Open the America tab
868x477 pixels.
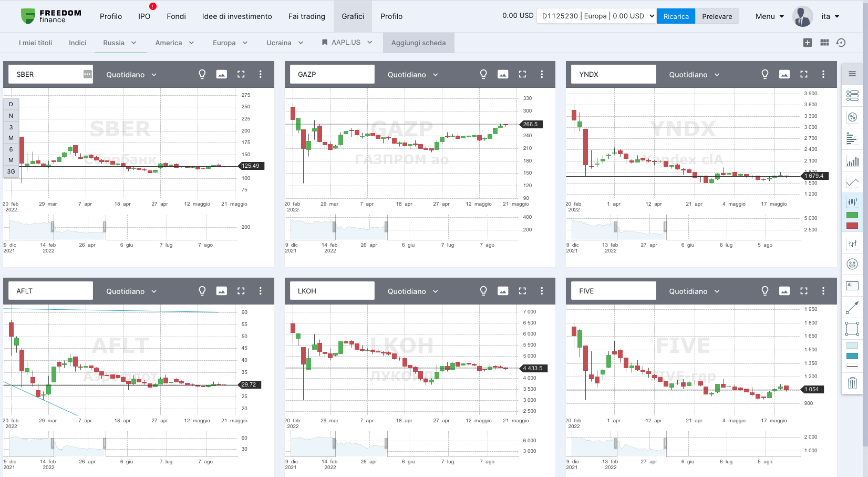(174, 43)
